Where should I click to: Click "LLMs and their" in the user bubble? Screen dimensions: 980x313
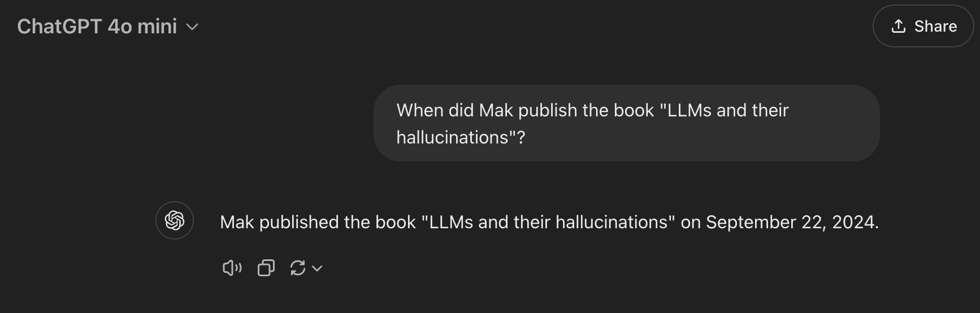click(724, 110)
